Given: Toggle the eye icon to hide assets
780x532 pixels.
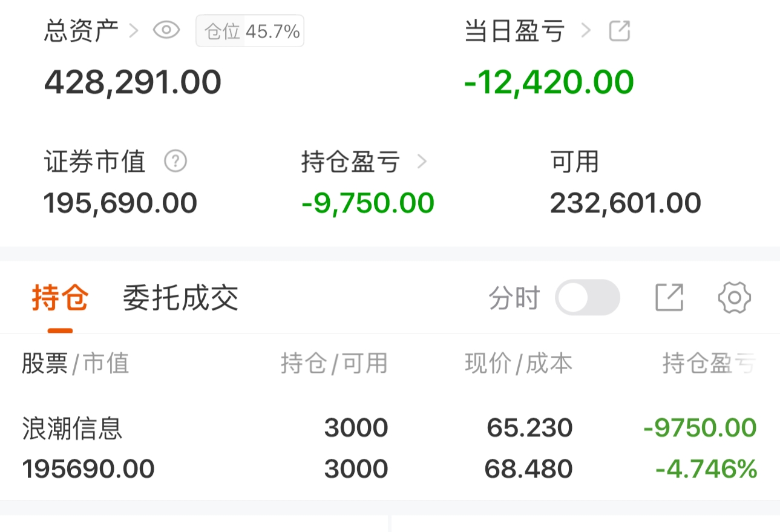Looking at the screenshot, I should pos(166,30).
